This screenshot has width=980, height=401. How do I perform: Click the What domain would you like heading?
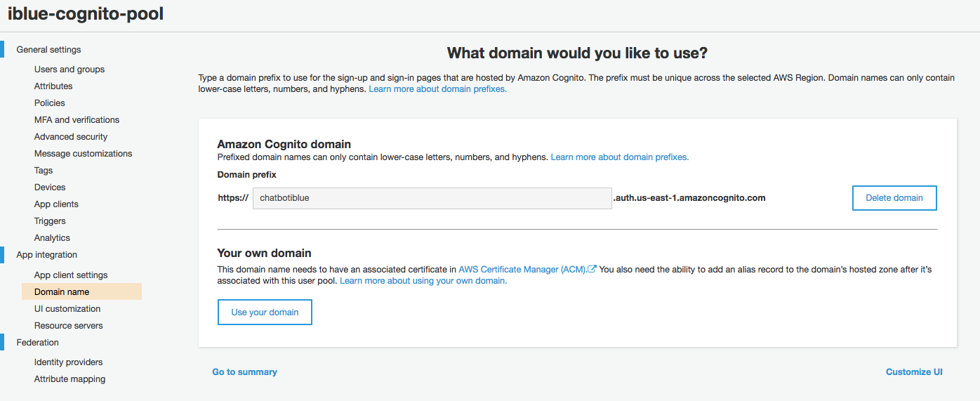tap(578, 53)
